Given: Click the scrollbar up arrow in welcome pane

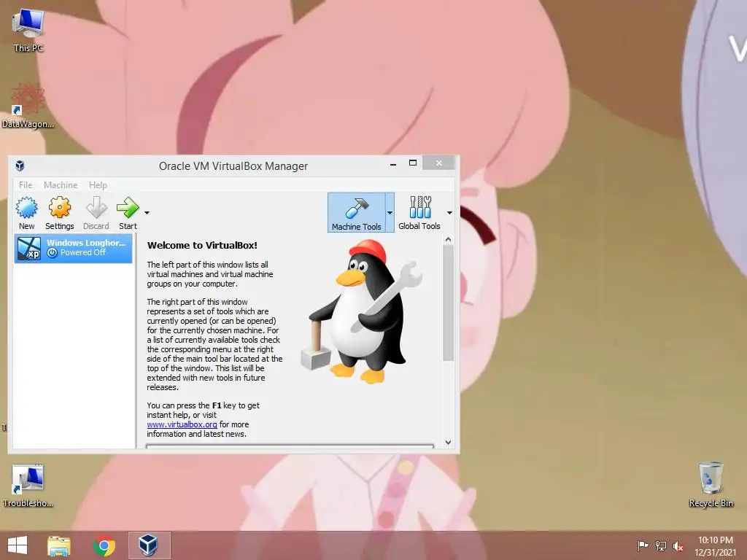Looking at the screenshot, I should click(448, 240).
